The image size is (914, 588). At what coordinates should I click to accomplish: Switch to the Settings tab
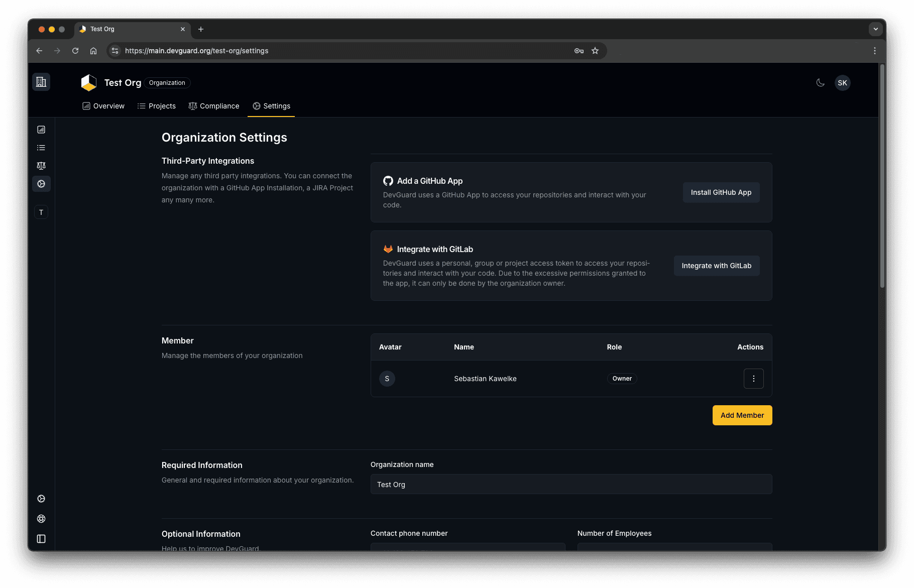pos(271,106)
